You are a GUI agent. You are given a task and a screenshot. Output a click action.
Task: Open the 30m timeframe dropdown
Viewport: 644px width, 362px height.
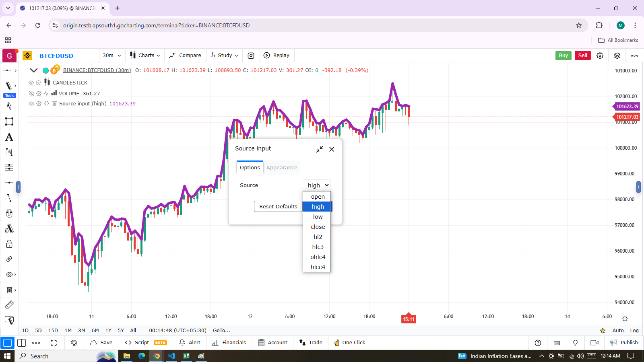111,56
